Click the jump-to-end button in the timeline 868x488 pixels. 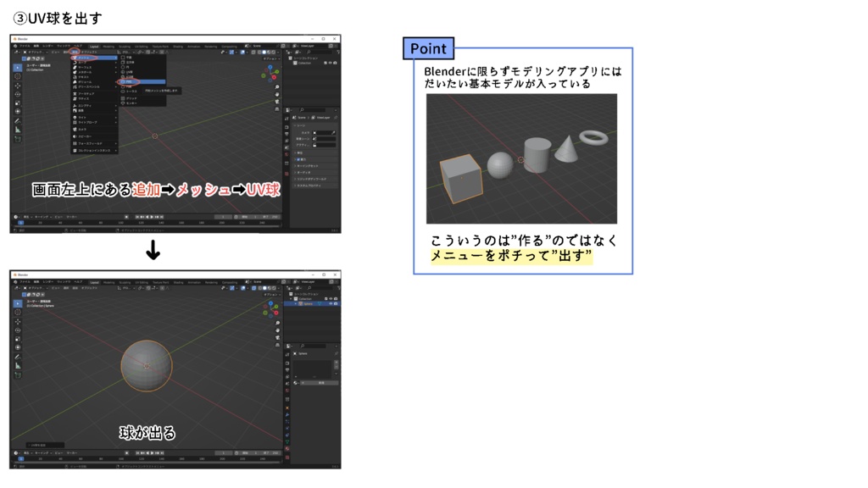pos(163,452)
